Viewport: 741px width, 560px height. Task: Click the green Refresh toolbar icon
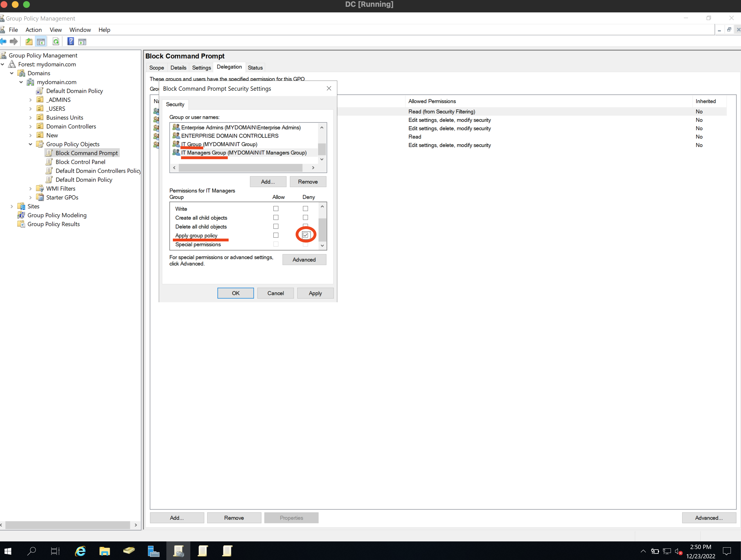56,42
